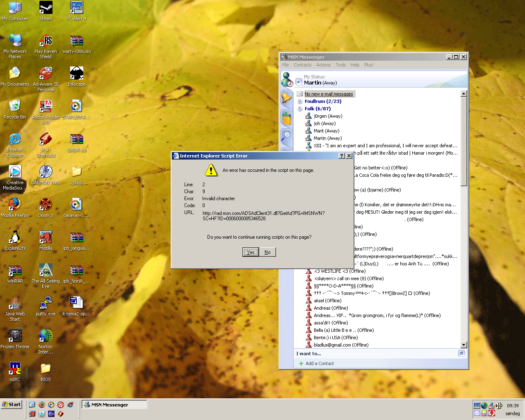Open the My Status dropdown arrow

point(299,82)
